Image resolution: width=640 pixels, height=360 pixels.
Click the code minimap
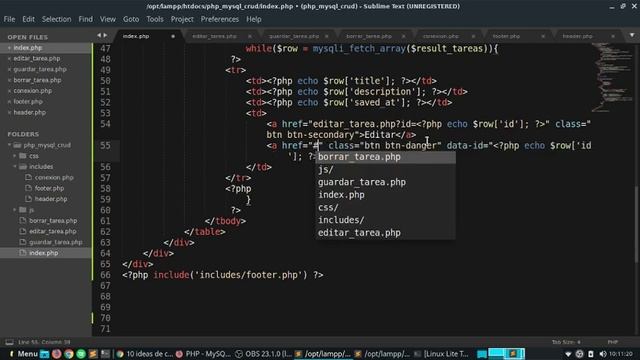(611, 78)
